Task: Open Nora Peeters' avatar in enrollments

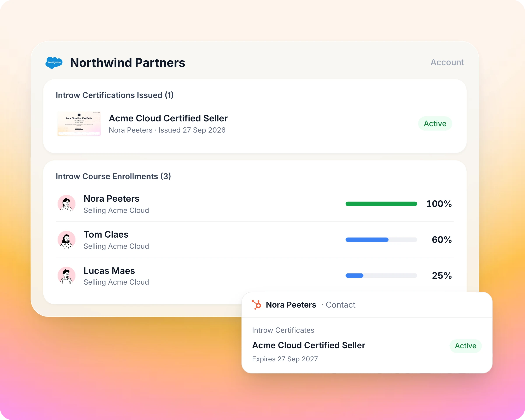Action: pyautogui.click(x=66, y=204)
